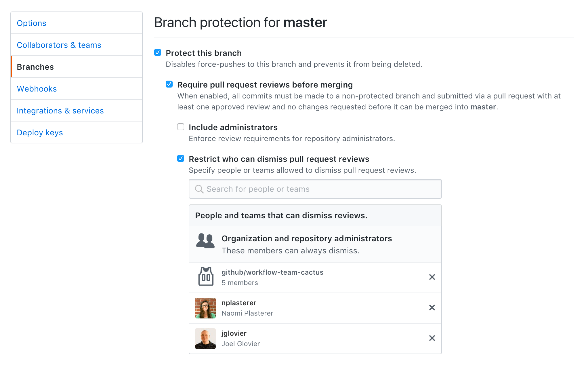Click the nplasterer user avatar icon
Image resolution: width=588 pixels, height=372 pixels.
(x=205, y=308)
